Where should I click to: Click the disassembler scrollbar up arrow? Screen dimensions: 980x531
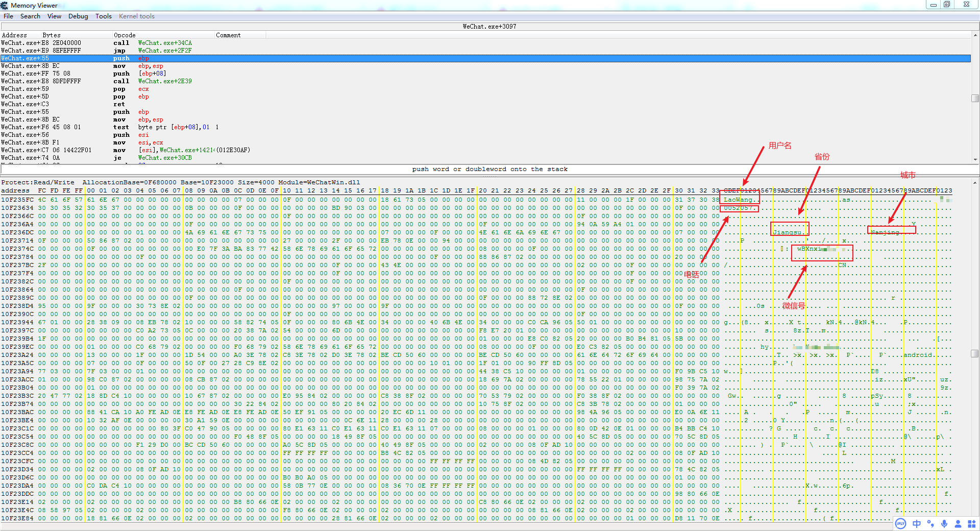pyautogui.click(x=975, y=35)
